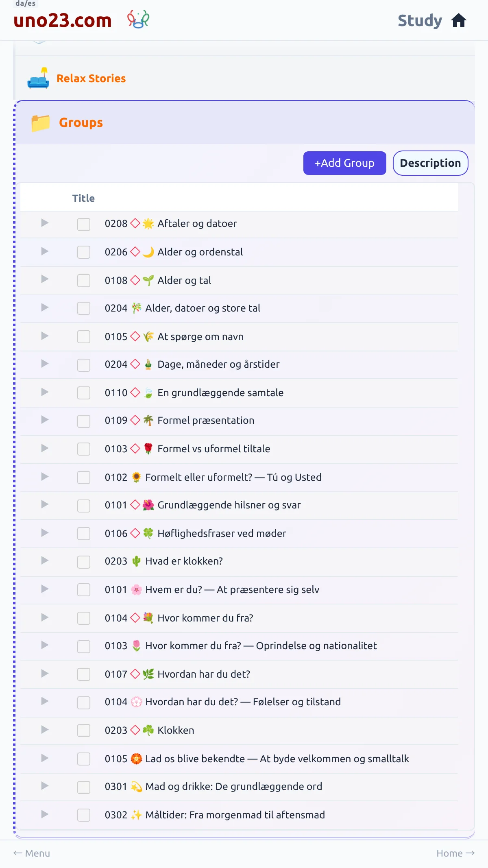Click the home icon next to Study
Screen dimensions: 488x868
click(459, 20)
